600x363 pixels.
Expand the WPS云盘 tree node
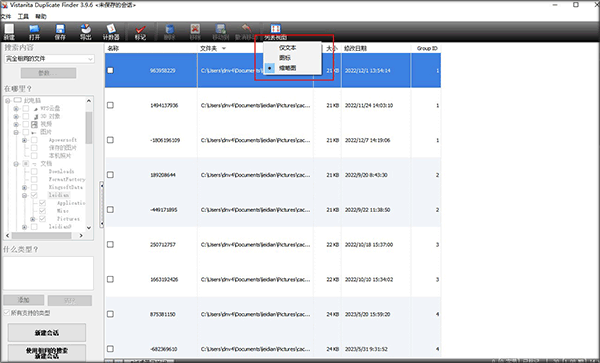16,109
